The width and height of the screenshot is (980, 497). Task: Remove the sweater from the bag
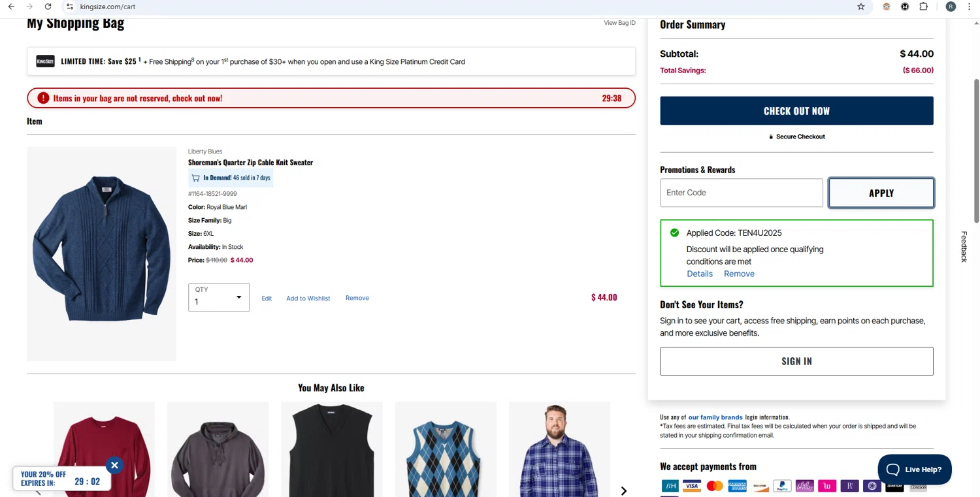coord(357,298)
